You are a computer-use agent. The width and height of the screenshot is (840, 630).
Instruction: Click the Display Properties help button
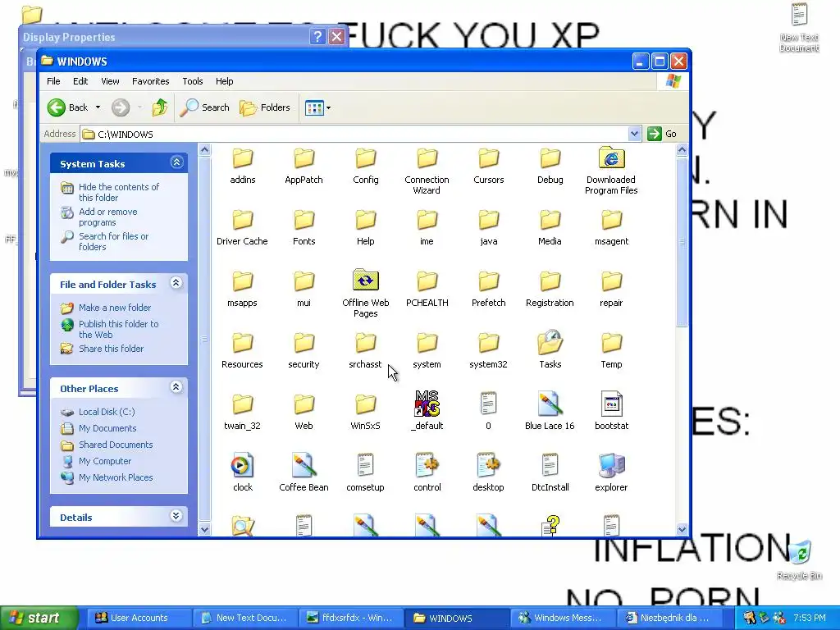tap(317, 37)
